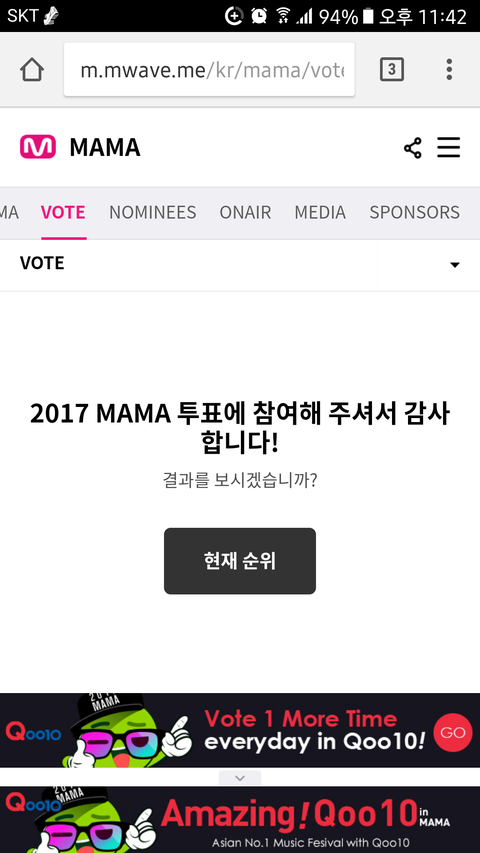The image size is (480, 853).
Task: Open the SPONSORS tab
Action: click(x=415, y=212)
